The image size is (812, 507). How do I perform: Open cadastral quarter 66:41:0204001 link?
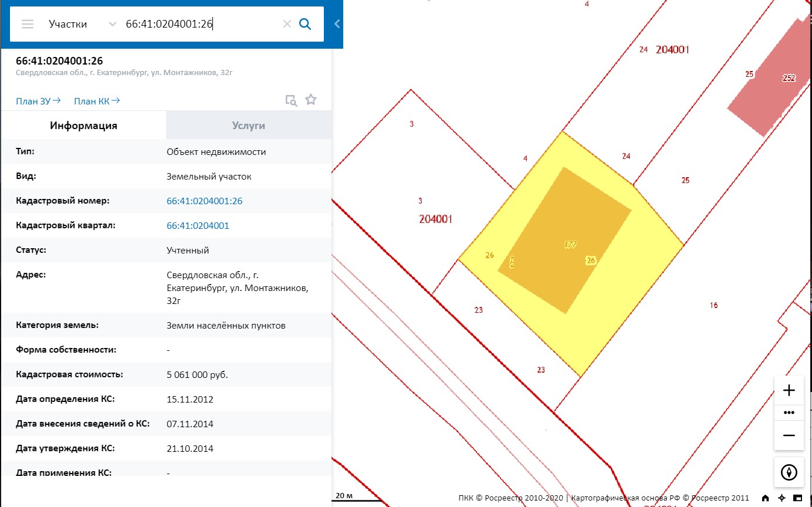pos(198,226)
